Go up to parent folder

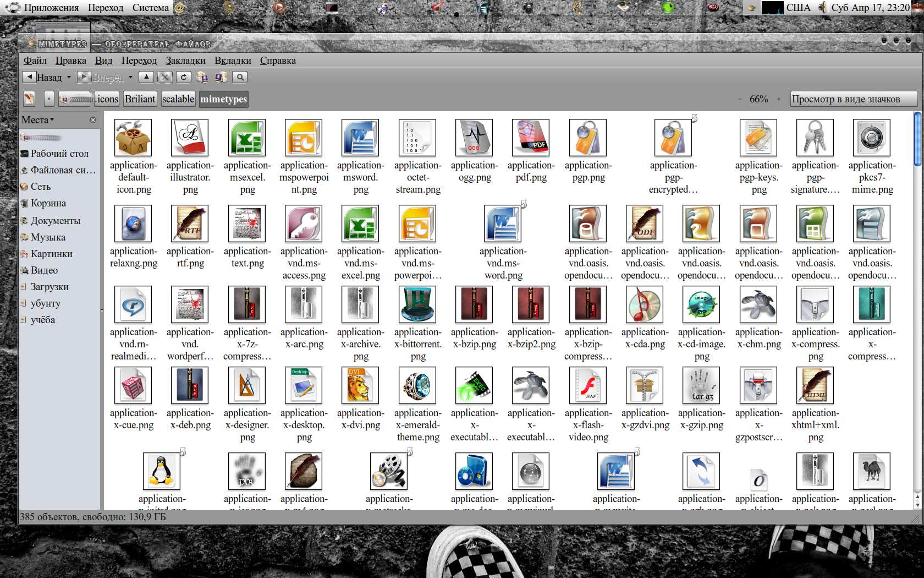[x=146, y=77]
